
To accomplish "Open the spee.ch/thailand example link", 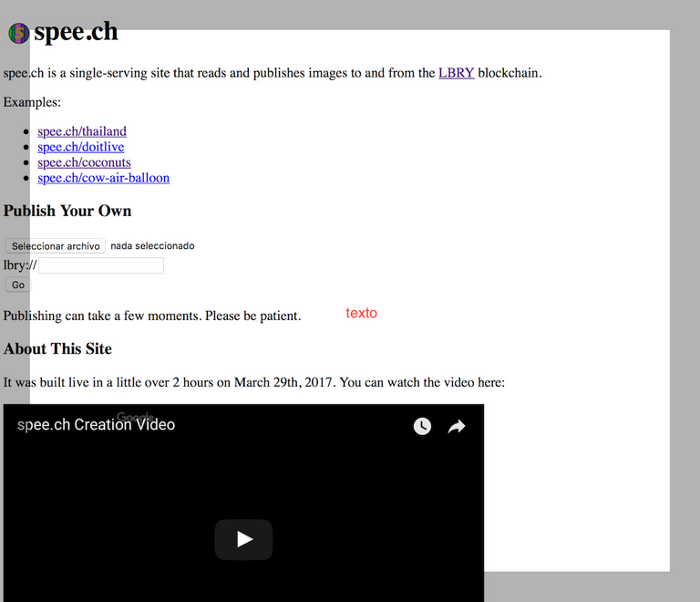I will click(x=82, y=131).
